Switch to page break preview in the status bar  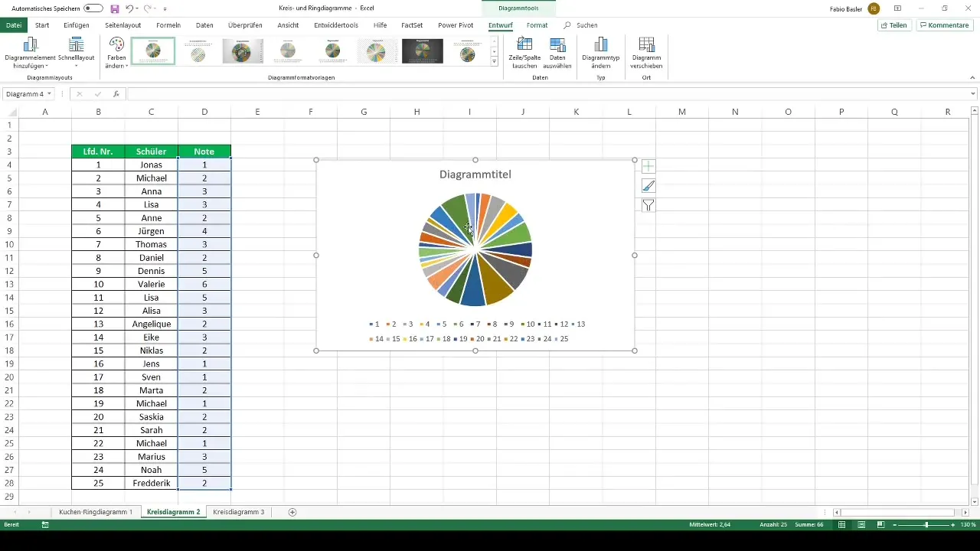(x=881, y=525)
